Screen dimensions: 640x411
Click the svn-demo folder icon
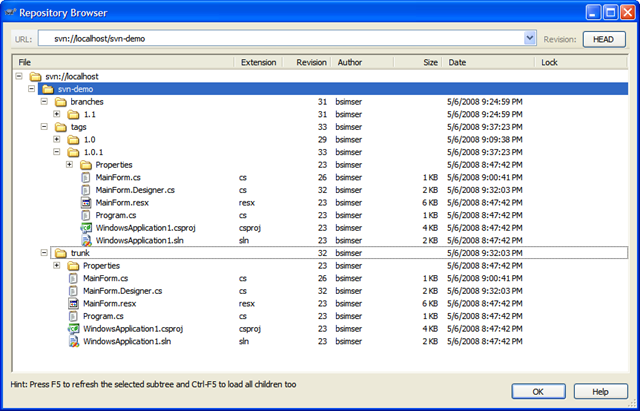click(48, 89)
